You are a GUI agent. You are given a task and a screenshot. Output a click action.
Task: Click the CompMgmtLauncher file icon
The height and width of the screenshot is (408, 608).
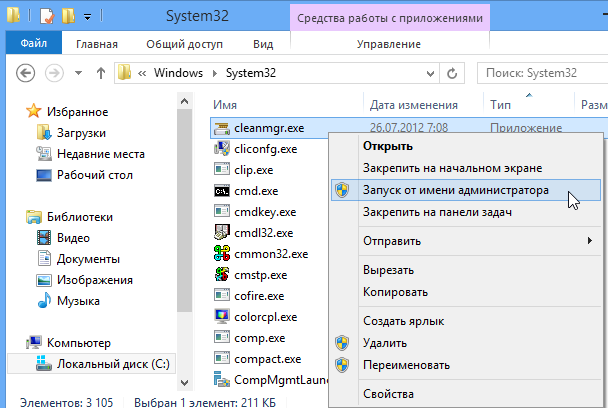222,380
